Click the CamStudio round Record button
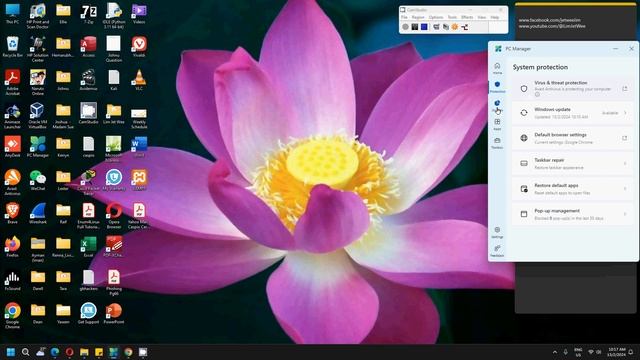 pyautogui.click(x=405, y=27)
